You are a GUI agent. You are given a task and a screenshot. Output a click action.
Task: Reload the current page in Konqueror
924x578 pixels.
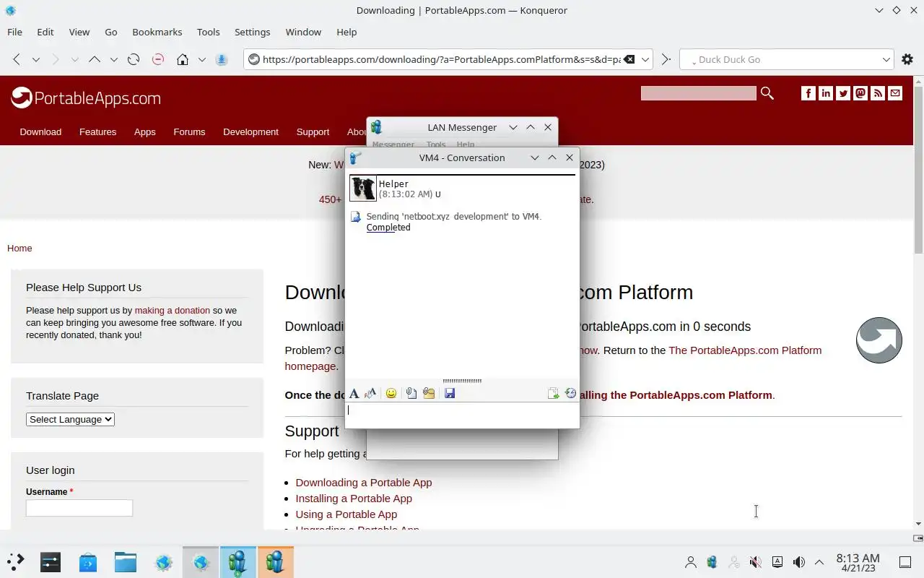coord(134,59)
